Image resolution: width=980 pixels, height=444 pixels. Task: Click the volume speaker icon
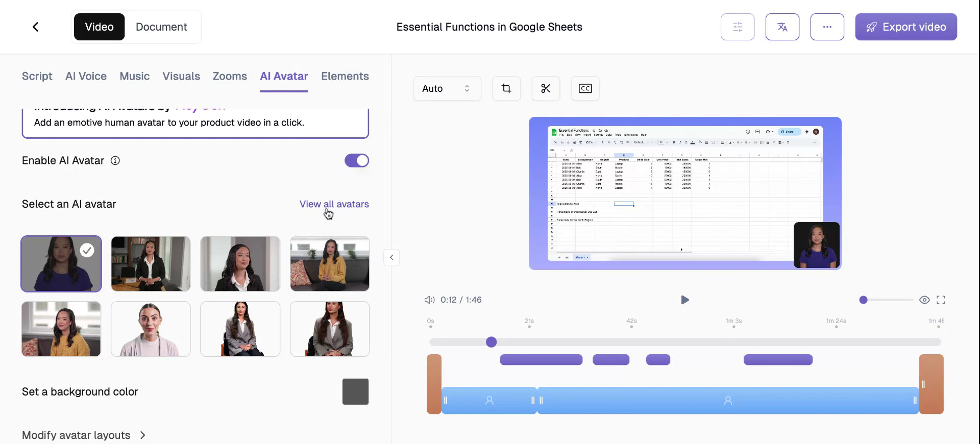pyautogui.click(x=429, y=300)
